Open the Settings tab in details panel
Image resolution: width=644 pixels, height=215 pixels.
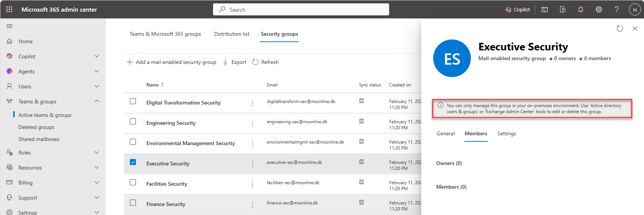[506, 133]
